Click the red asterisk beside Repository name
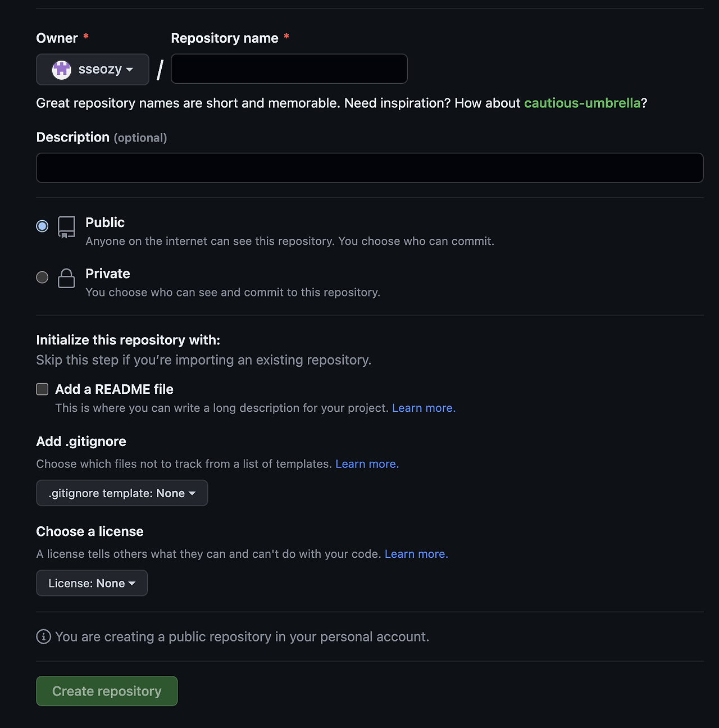This screenshot has width=719, height=728. tap(286, 37)
